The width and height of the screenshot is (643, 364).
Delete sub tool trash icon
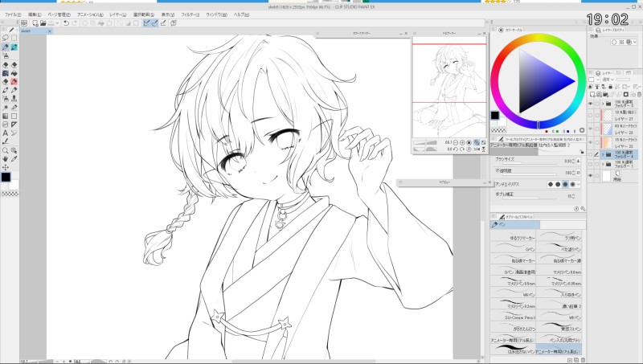584,360
